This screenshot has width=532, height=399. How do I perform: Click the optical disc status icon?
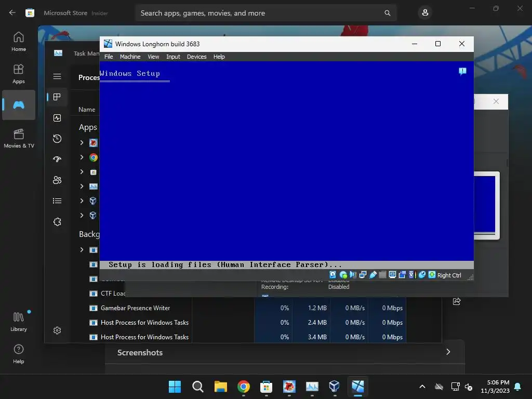[343, 275]
